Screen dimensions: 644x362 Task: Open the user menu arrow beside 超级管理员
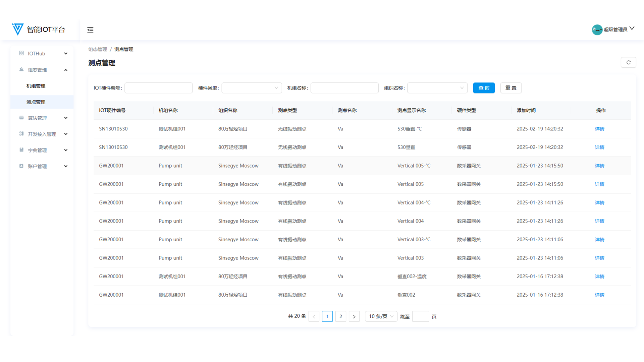click(x=632, y=28)
